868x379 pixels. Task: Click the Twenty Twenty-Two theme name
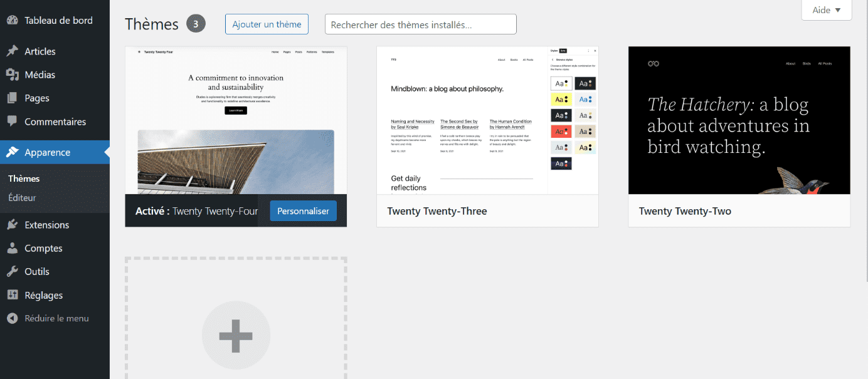(685, 211)
